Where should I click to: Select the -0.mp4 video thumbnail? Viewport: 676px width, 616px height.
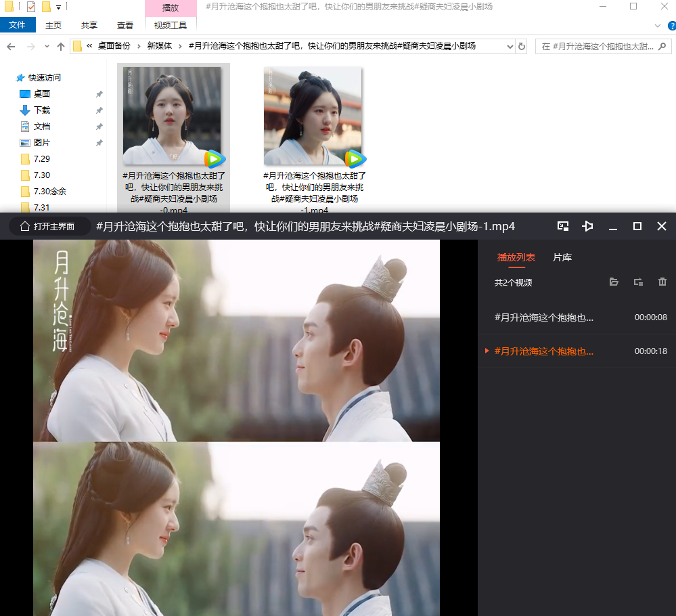[172, 116]
